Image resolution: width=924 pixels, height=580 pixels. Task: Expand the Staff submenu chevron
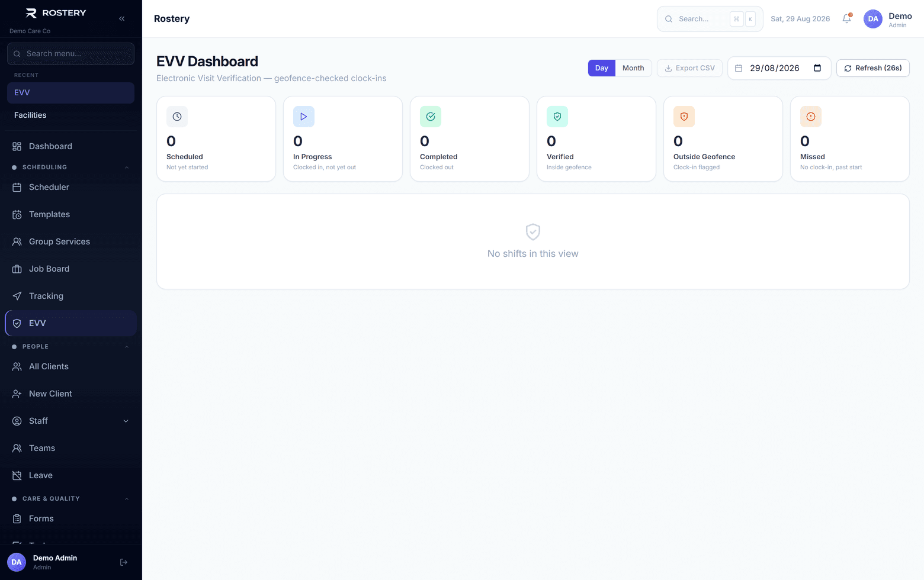point(126,421)
